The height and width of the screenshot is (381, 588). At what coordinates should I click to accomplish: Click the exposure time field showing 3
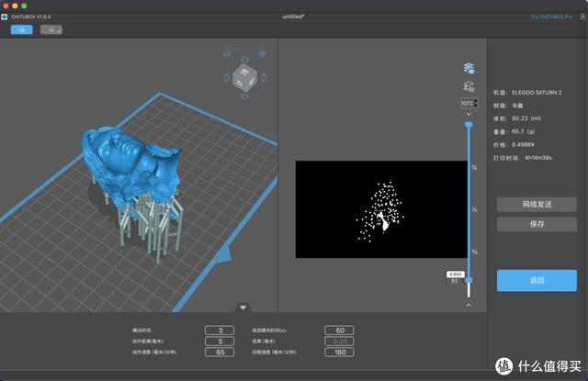(x=220, y=330)
